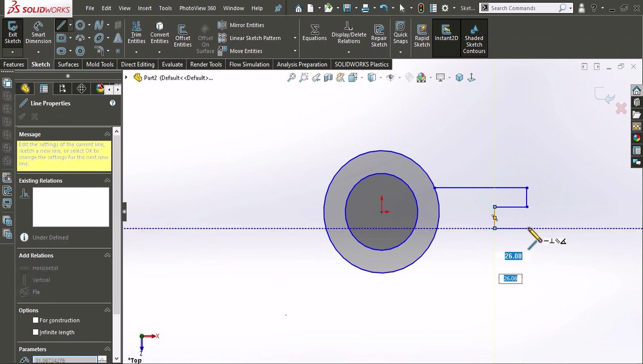The width and height of the screenshot is (643, 364).
Task: Enable the Infinite length checkbox
Action: click(35, 332)
